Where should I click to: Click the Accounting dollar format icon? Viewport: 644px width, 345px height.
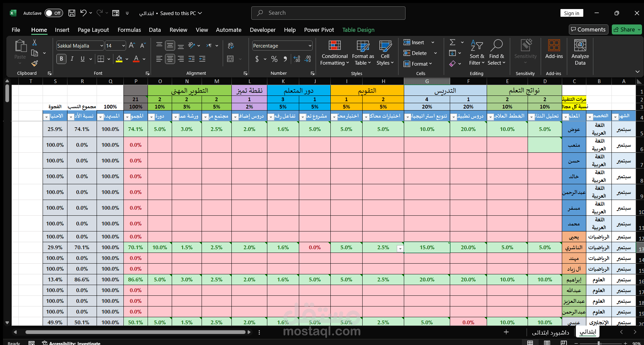pos(257,59)
